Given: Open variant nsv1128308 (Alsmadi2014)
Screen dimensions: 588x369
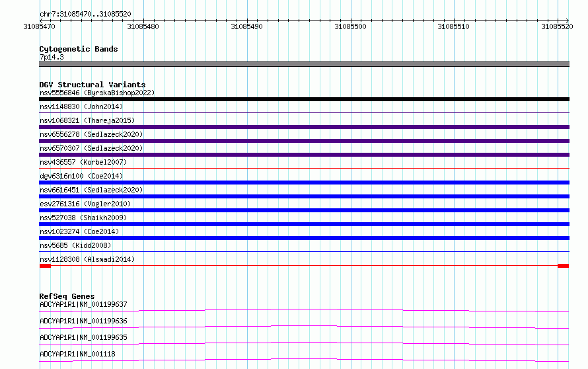Looking at the screenshot, I should (x=87, y=259).
